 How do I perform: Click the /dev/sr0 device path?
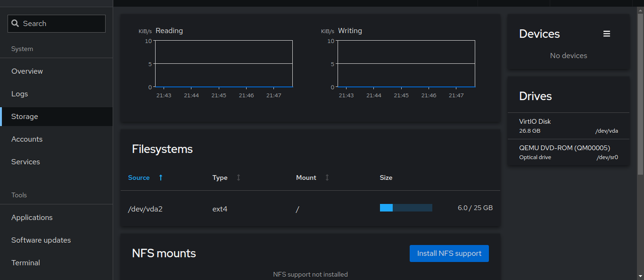tap(607, 157)
